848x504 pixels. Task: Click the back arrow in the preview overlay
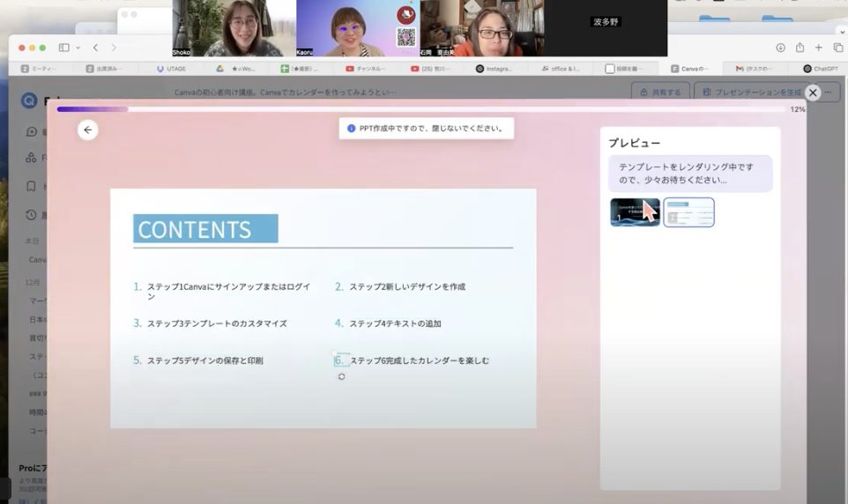87,130
